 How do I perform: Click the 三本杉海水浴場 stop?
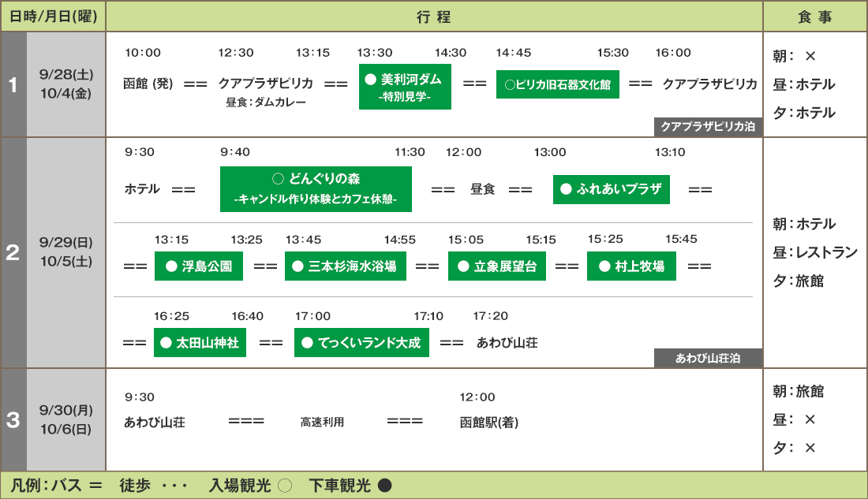pyautogui.click(x=346, y=266)
